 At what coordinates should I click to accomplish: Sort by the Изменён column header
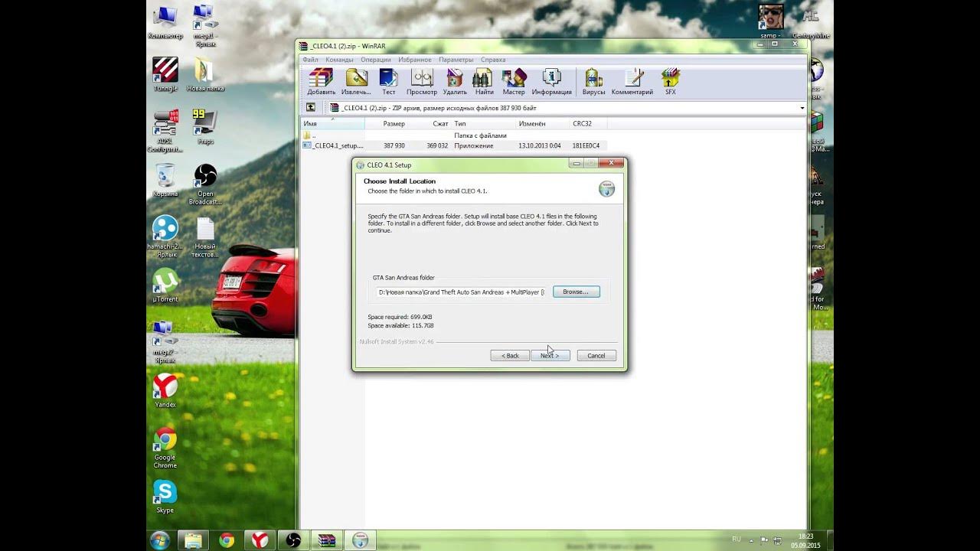pos(543,123)
